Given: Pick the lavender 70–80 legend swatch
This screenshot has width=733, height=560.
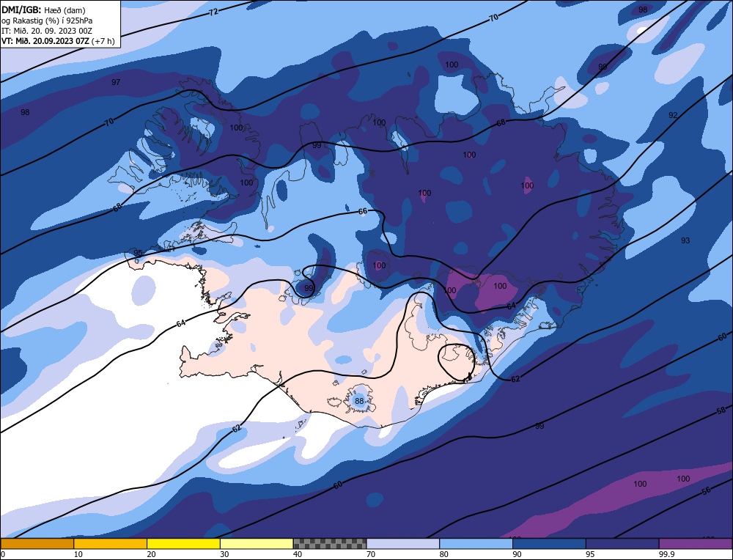Looking at the screenshot, I should click(403, 544).
